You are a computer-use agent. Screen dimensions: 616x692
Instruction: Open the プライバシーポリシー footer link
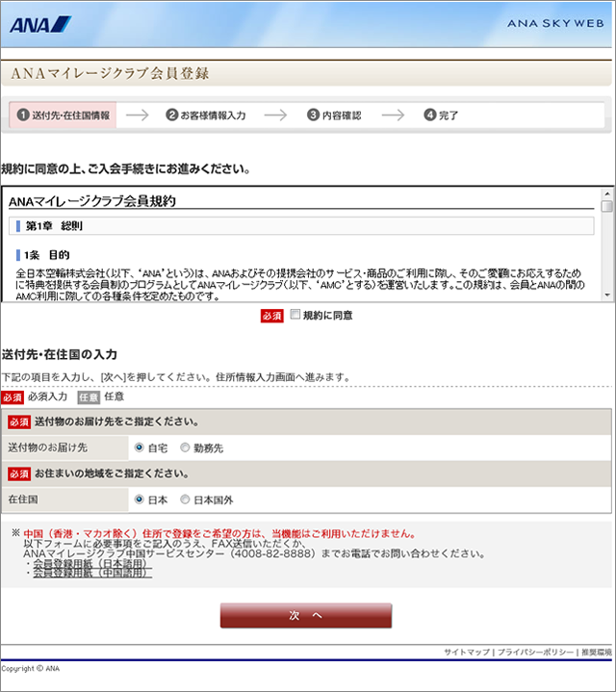pos(536,652)
